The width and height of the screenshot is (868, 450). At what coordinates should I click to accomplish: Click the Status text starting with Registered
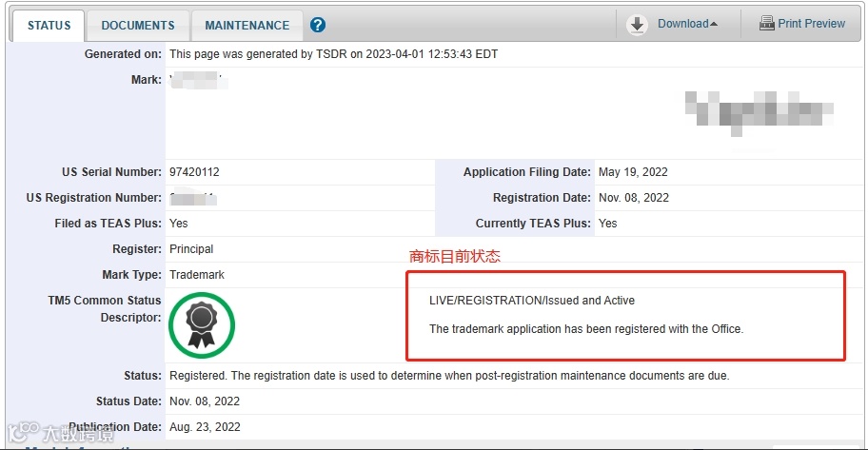[x=449, y=376]
